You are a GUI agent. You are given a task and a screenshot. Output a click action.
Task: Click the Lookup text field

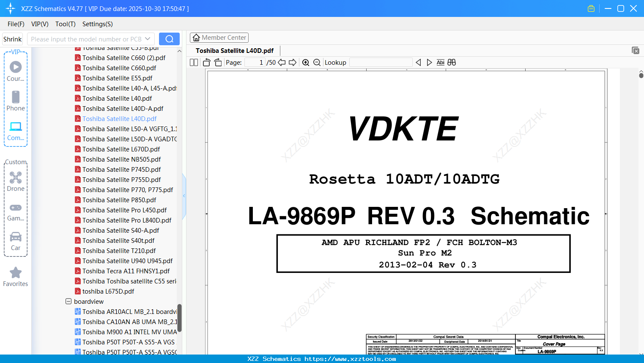(x=381, y=63)
